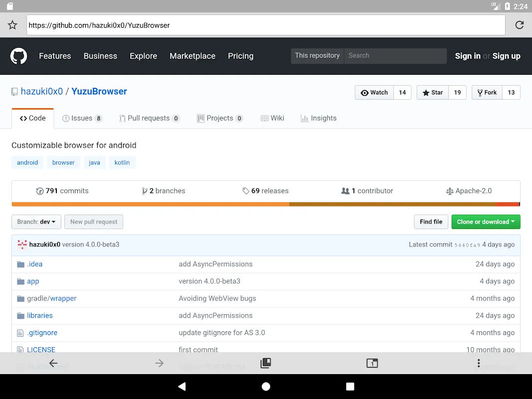Open the hazuki0x0 owner link in title
Image resolution: width=532 pixels, height=399 pixels.
click(42, 92)
